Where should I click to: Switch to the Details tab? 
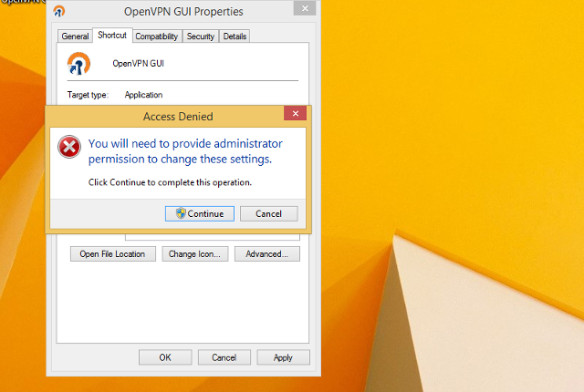coord(235,36)
